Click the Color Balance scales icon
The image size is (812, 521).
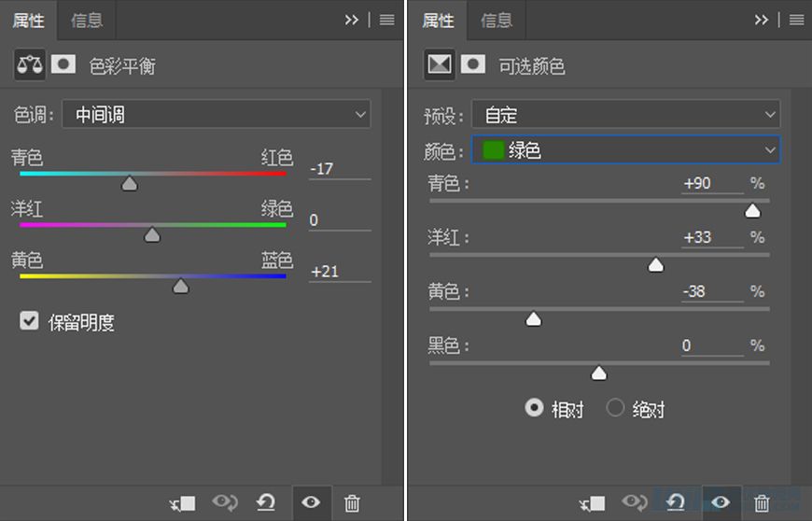click(30, 64)
